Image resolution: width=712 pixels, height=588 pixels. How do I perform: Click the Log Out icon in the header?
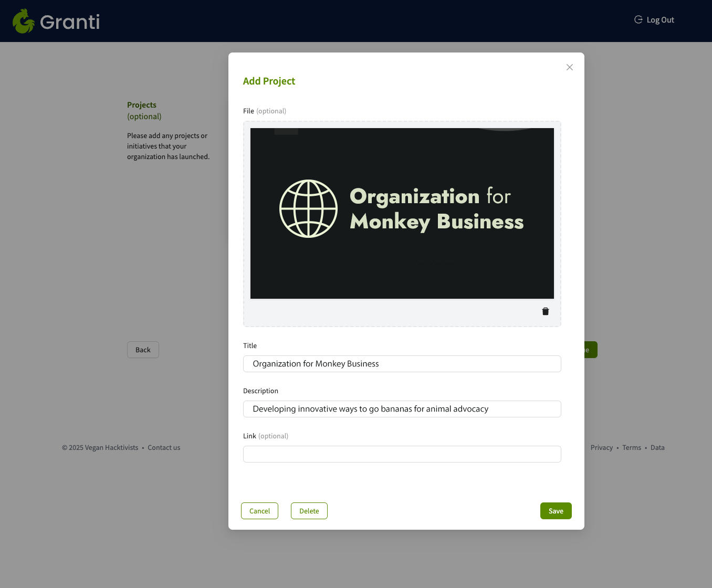coord(638,19)
